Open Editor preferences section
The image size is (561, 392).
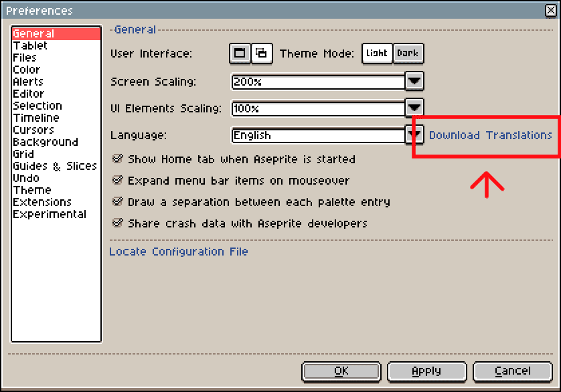coord(56,94)
